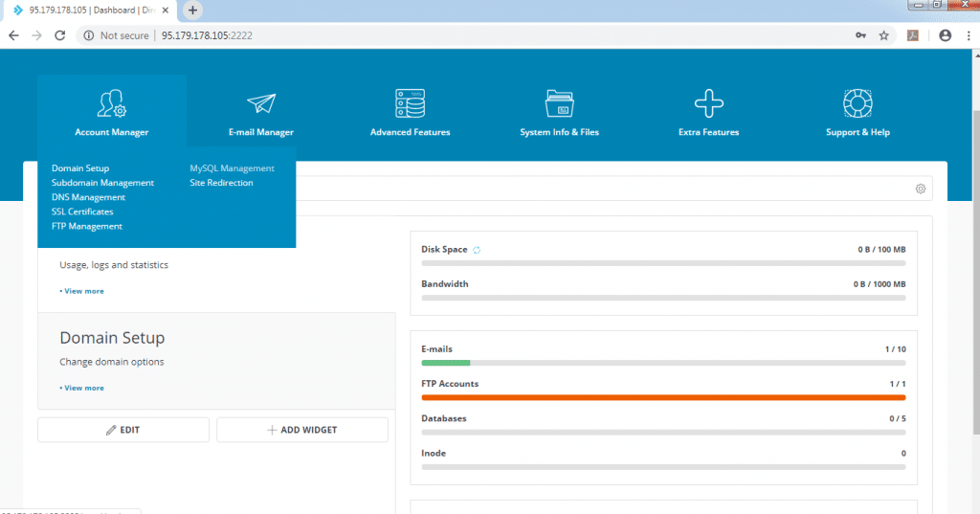980x514 pixels.
Task: Click View more under Domain Setup widget
Action: tap(82, 389)
